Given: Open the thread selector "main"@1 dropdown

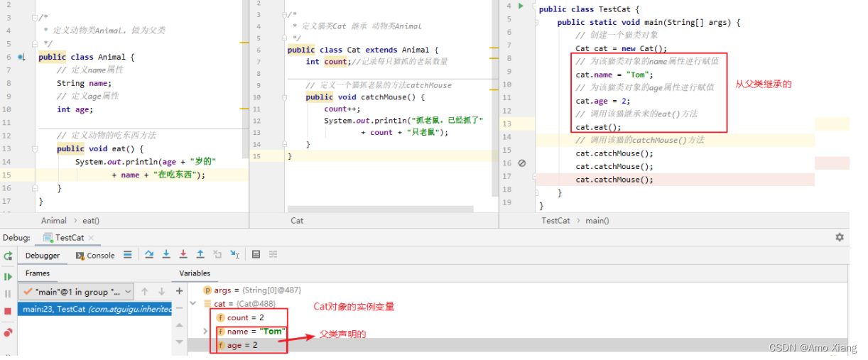Looking at the screenshot, I should coord(76,292).
